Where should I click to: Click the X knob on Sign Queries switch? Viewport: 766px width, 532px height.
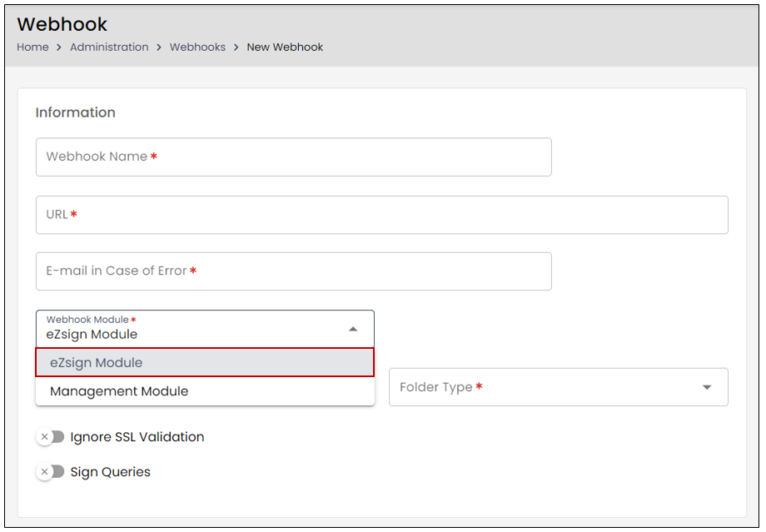[x=44, y=472]
